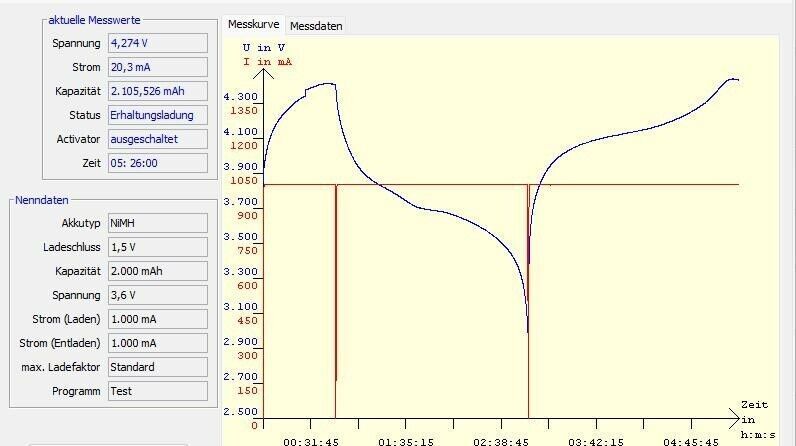Click the Status field showing Erhaltungsladung

[x=157, y=115]
